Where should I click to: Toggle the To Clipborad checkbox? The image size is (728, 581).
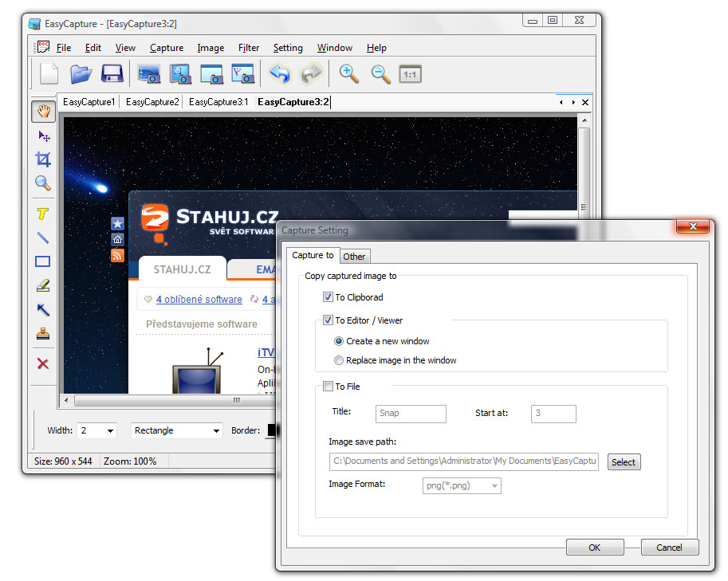[x=328, y=297]
